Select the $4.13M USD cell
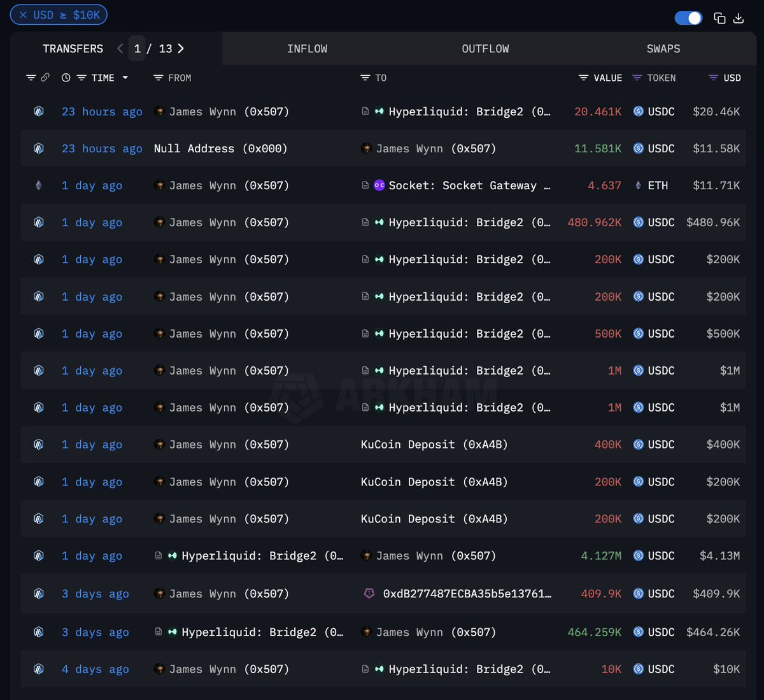 point(719,555)
